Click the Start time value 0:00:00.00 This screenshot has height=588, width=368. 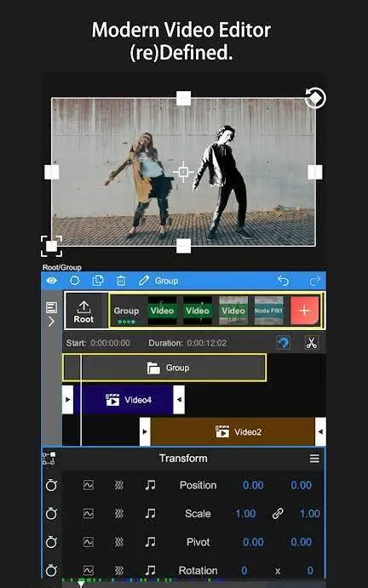point(110,343)
